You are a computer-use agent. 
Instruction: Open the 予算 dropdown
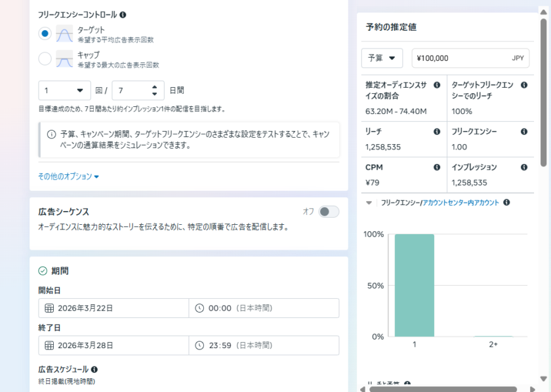click(382, 58)
